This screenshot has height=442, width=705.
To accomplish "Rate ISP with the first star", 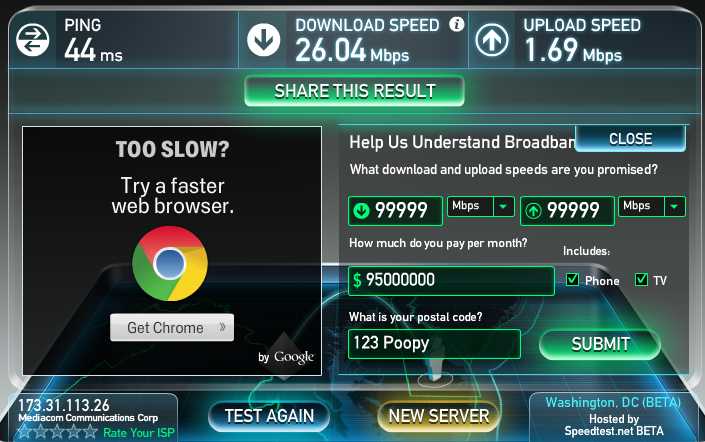I will (x=24, y=432).
